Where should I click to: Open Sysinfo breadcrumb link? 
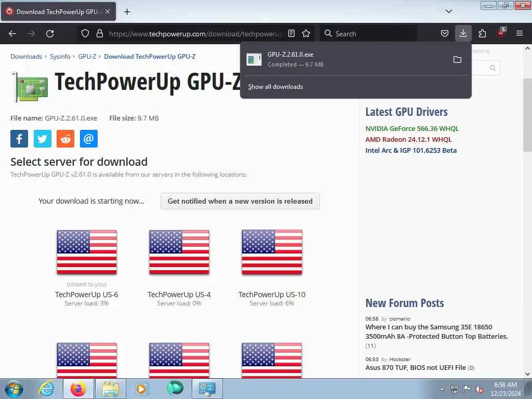pyautogui.click(x=60, y=57)
